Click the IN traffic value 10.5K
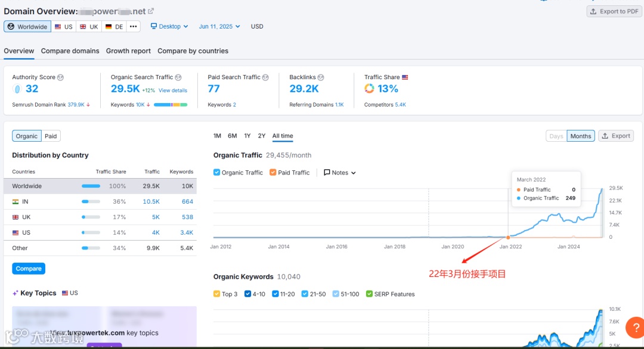 click(x=151, y=202)
